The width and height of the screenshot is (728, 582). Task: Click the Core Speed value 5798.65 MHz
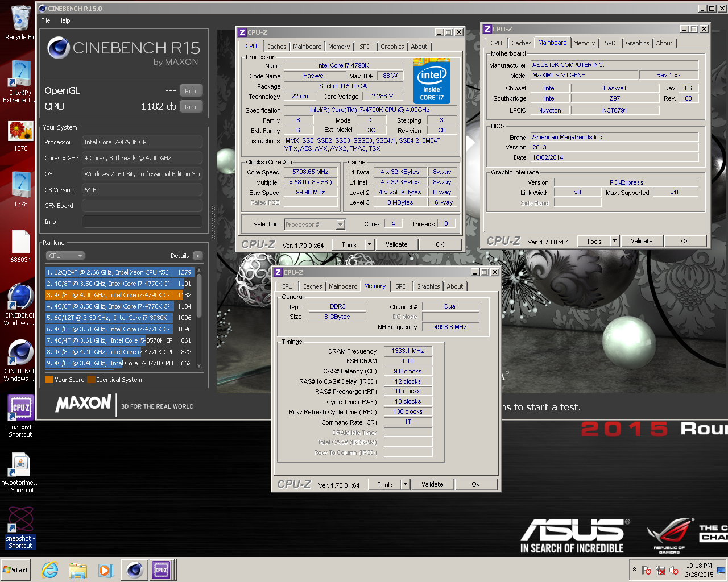coord(311,172)
